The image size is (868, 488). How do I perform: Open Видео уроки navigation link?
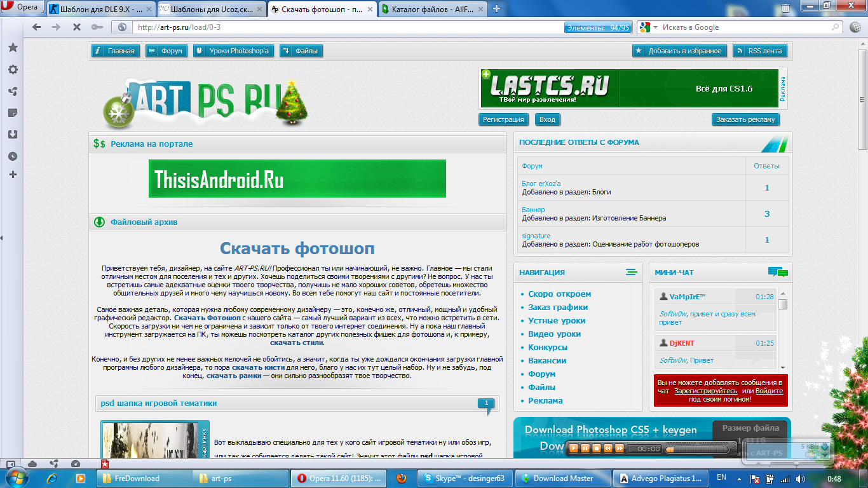554,334
